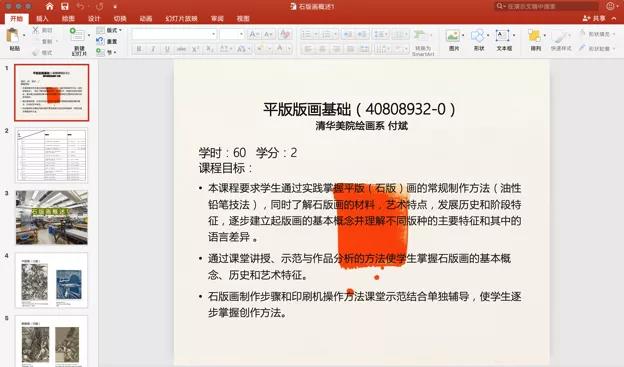
Task: Toggle Underline formatting button
Action: coord(167,49)
